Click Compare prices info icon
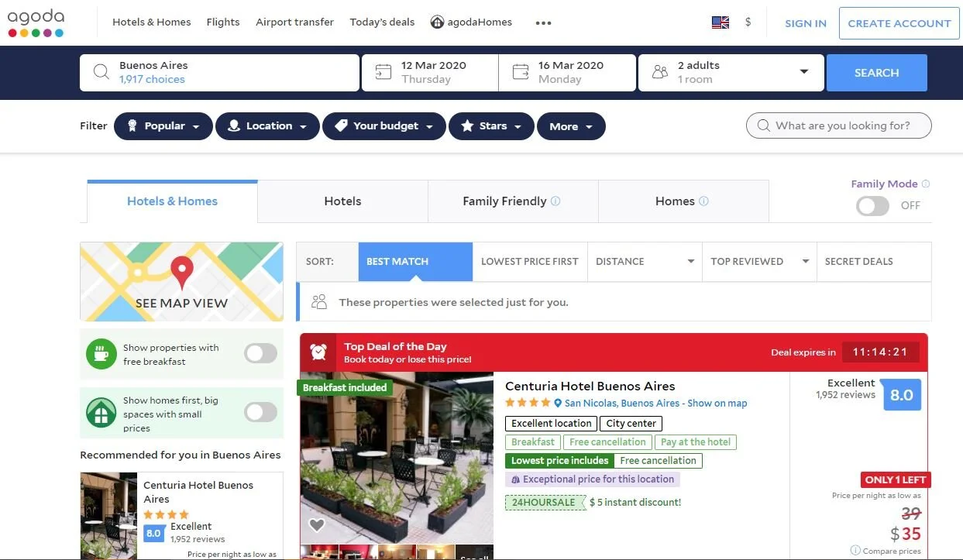This screenshot has height=560, width=963. click(x=855, y=551)
